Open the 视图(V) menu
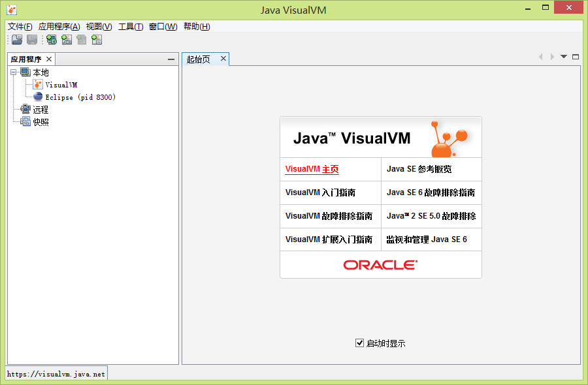Image resolution: width=588 pixels, height=385 pixels. [99, 27]
